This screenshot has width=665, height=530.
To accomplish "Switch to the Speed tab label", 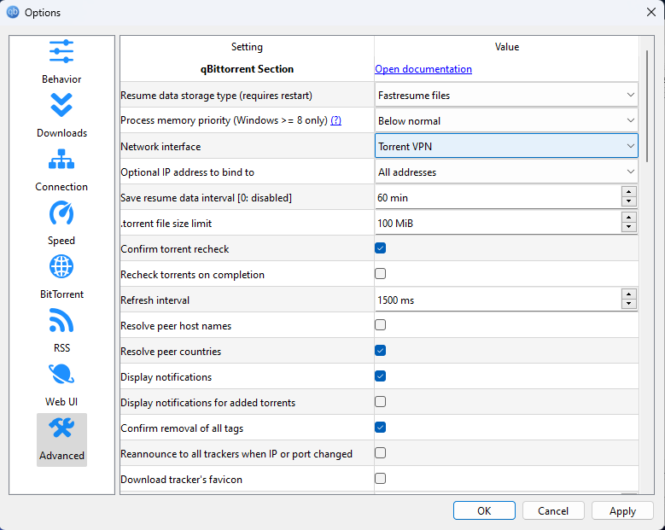I will point(61,240).
